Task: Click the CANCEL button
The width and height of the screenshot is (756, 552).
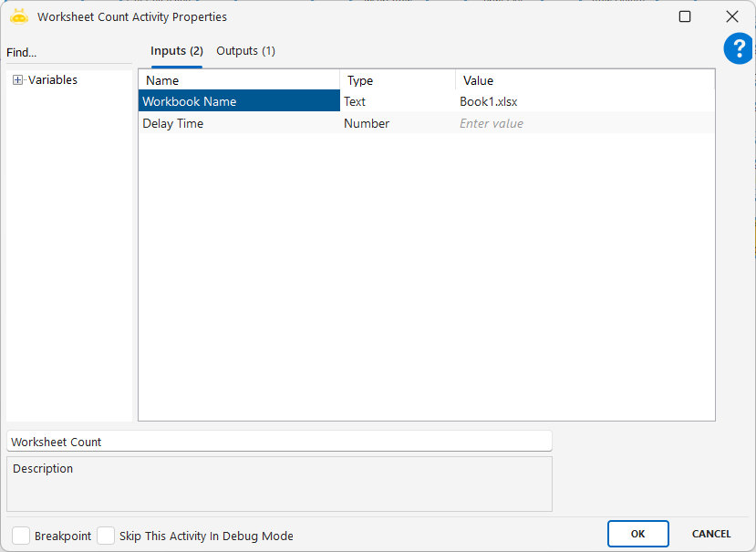Action: [710, 534]
